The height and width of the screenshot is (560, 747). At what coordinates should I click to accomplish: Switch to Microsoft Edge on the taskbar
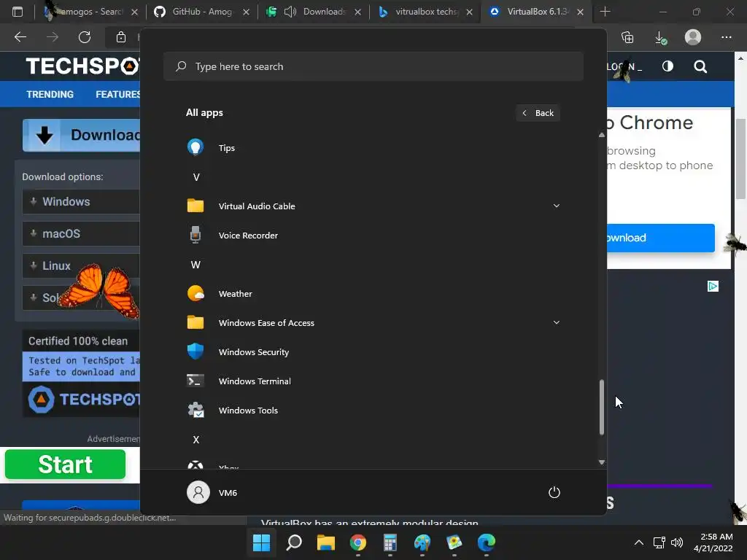coord(487,542)
